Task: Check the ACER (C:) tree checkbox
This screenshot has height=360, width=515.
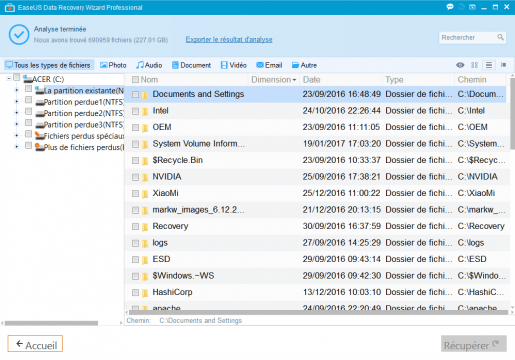Action: coord(17,77)
